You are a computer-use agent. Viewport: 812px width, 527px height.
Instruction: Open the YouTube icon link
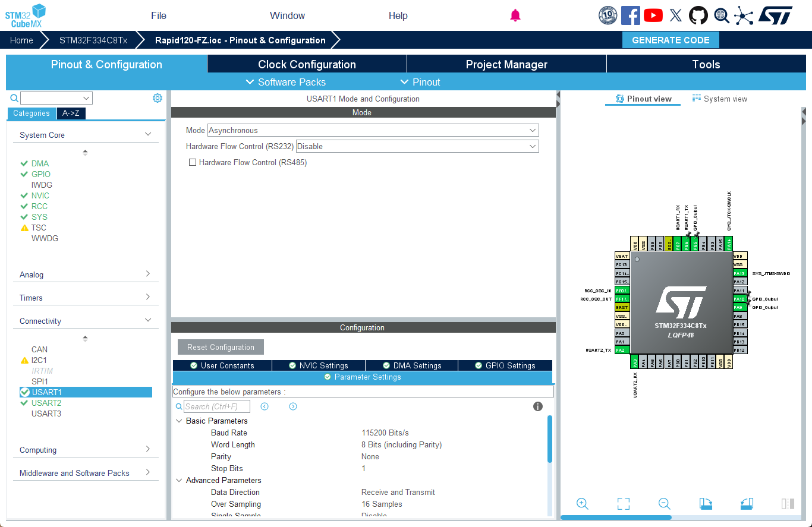coord(653,15)
